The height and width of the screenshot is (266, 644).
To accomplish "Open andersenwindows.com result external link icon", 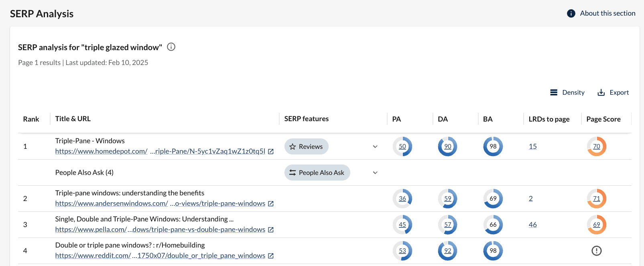I will pyautogui.click(x=271, y=204).
